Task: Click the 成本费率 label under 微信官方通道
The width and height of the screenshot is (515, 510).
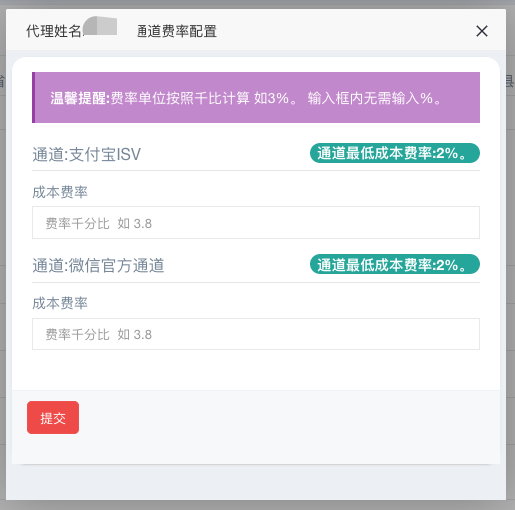Action: click(x=60, y=303)
